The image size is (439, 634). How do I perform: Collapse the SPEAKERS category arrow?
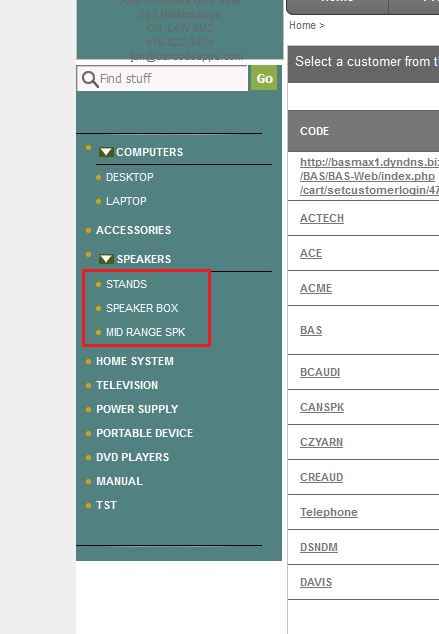coord(106,259)
